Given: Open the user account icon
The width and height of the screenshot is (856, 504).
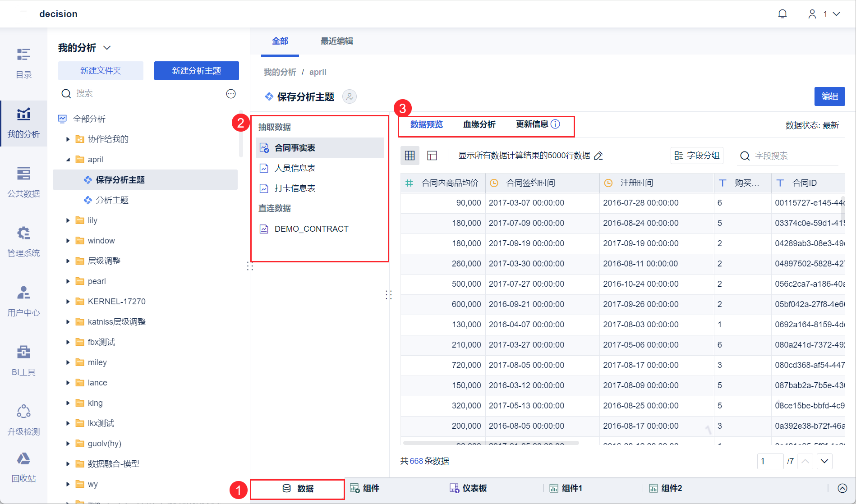Looking at the screenshot, I should [812, 14].
